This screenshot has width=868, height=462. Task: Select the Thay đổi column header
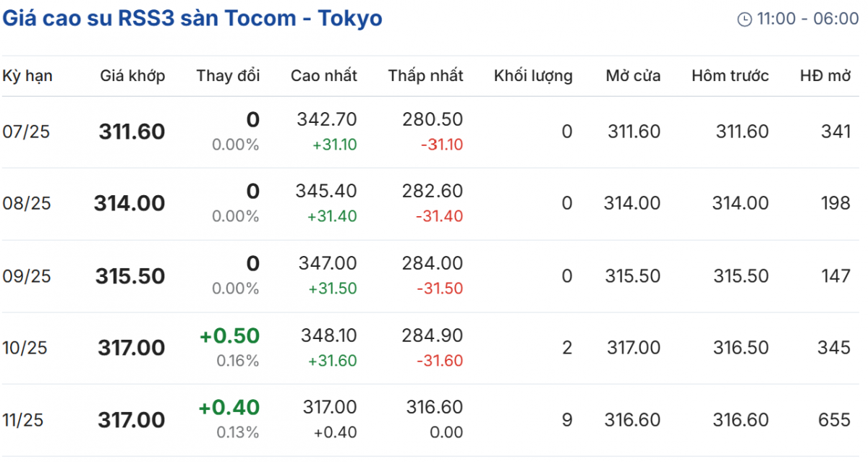tap(228, 76)
